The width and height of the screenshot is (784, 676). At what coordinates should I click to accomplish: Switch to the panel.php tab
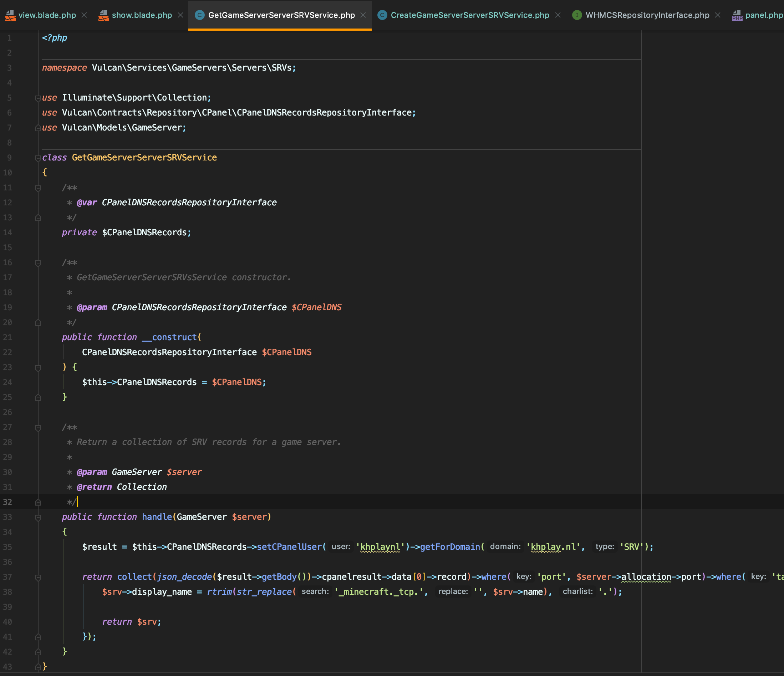click(x=763, y=15)
